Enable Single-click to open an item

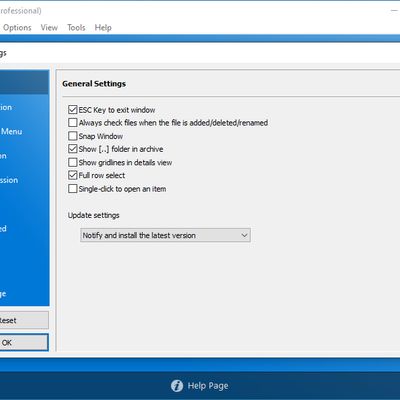click(x=73, y=189)
